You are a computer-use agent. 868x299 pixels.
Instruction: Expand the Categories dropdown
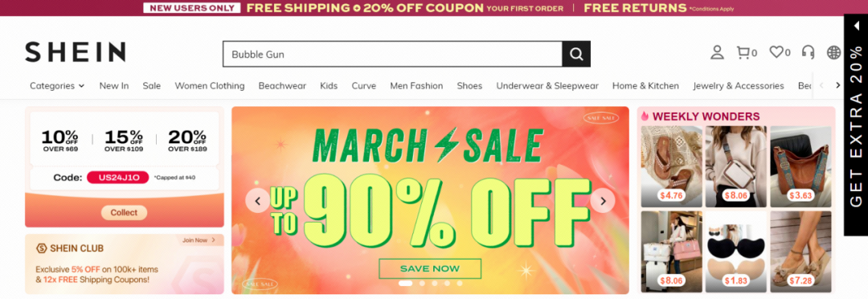57,86
